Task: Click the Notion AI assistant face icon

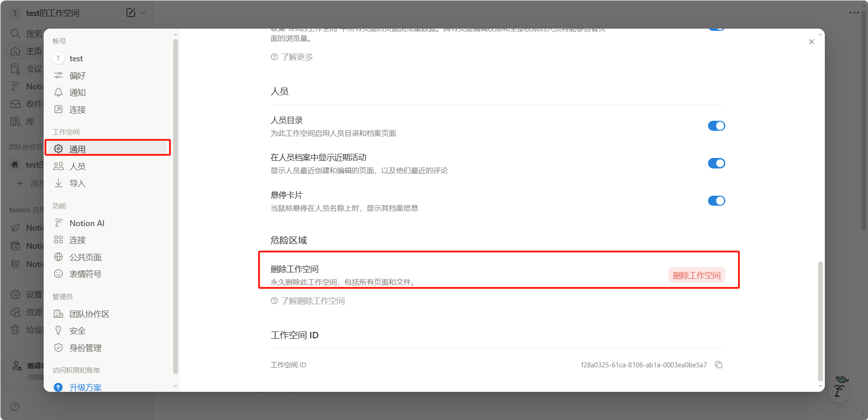Action: point(839,390)
